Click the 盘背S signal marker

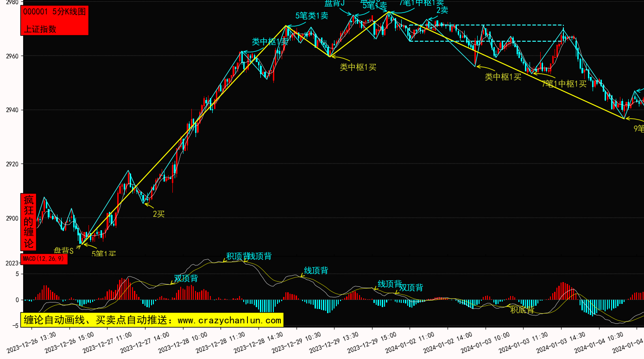(63, 250)
